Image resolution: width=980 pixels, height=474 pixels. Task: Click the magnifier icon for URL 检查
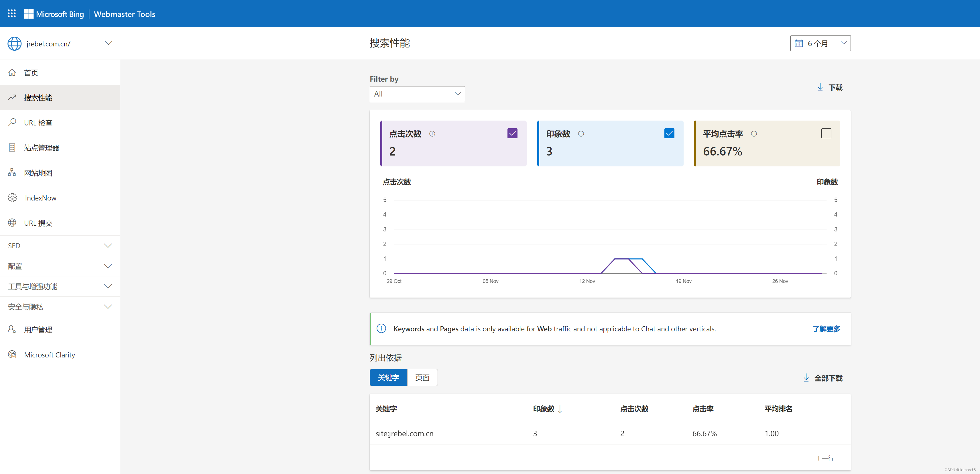pos(12,122)
